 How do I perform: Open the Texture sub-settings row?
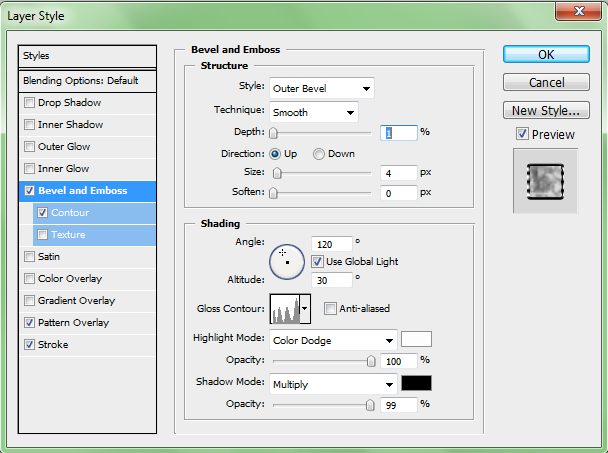coord(94,235)
